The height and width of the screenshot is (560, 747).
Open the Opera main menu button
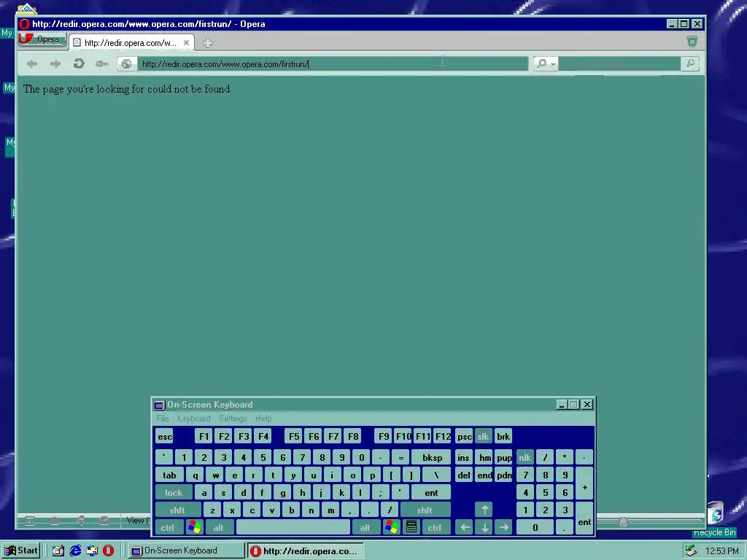42,39
